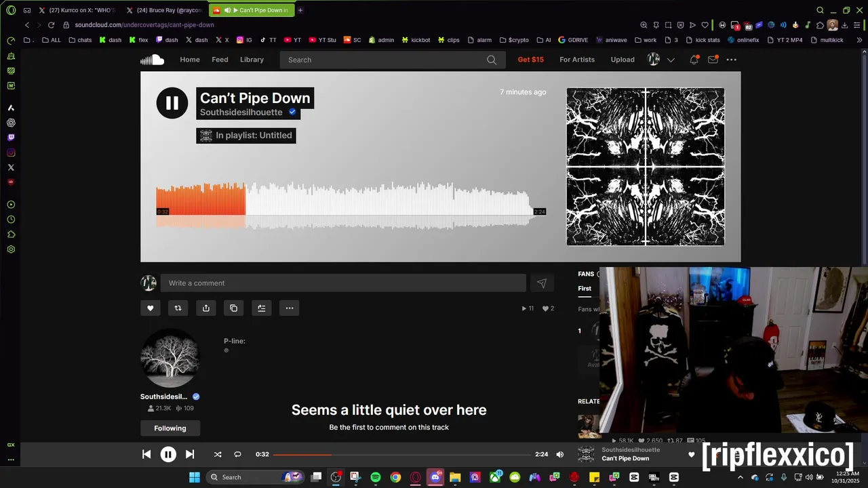
Task: Select the First fans tab
Action: [x=585, y=289]
